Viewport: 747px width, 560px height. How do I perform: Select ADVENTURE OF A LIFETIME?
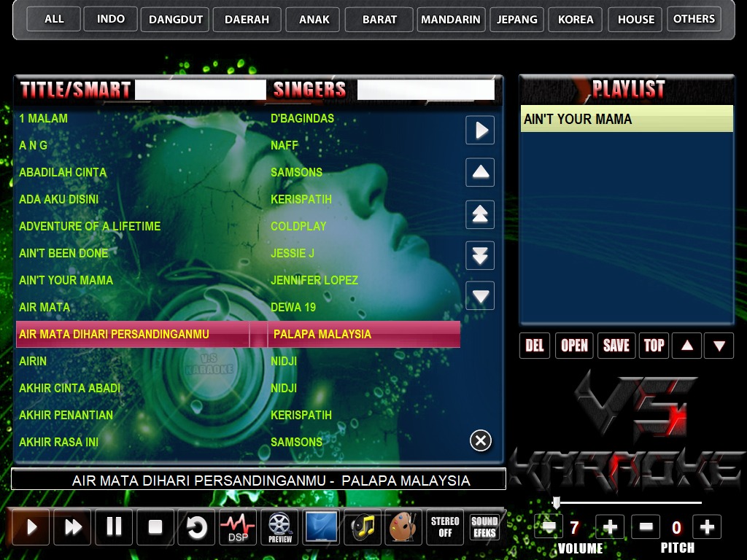click(x=90, y=226)
